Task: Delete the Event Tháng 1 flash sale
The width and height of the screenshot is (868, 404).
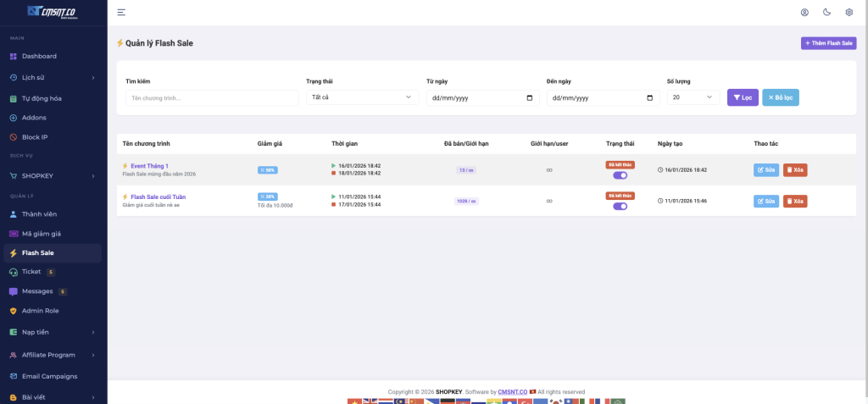Action: click(794, 169)
